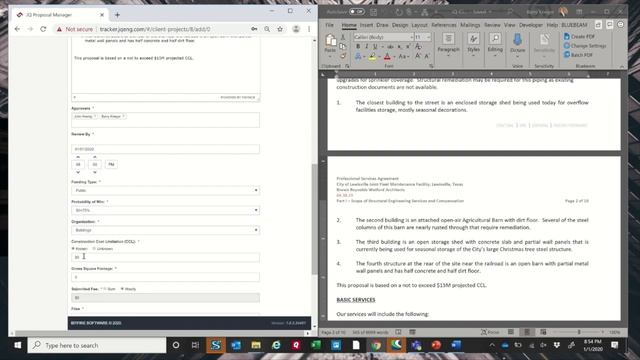The height and width of the screenshot is (360, 640).
Task: Open File Explorer from the taskbar
Action: coord(256,345)
